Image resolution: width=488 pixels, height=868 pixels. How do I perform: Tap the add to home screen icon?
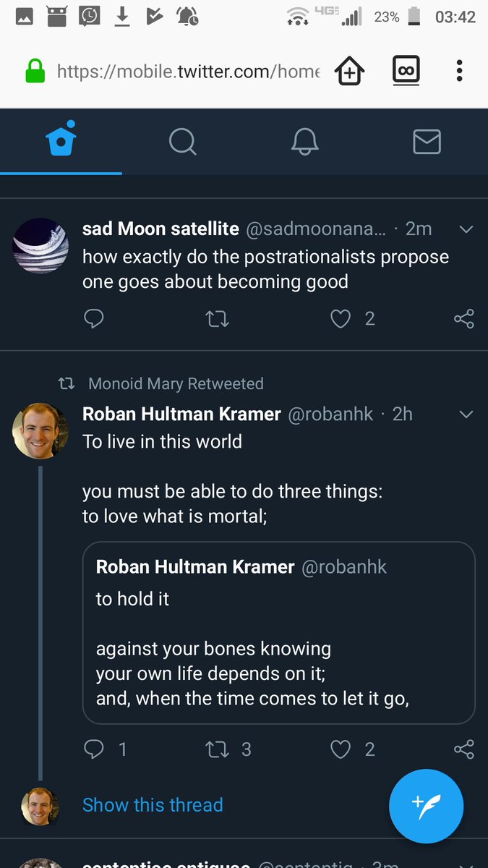[348, 71]
